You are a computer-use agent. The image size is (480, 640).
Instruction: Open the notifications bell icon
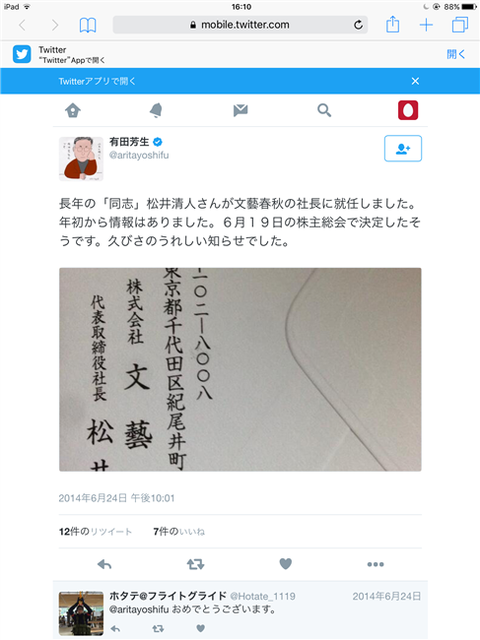[156, 110]
